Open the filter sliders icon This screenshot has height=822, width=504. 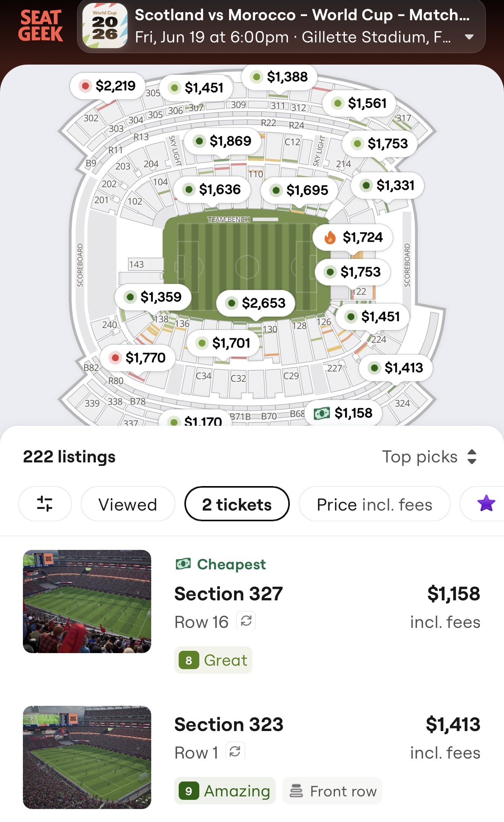pyautogui.click(x=45, y=504)
